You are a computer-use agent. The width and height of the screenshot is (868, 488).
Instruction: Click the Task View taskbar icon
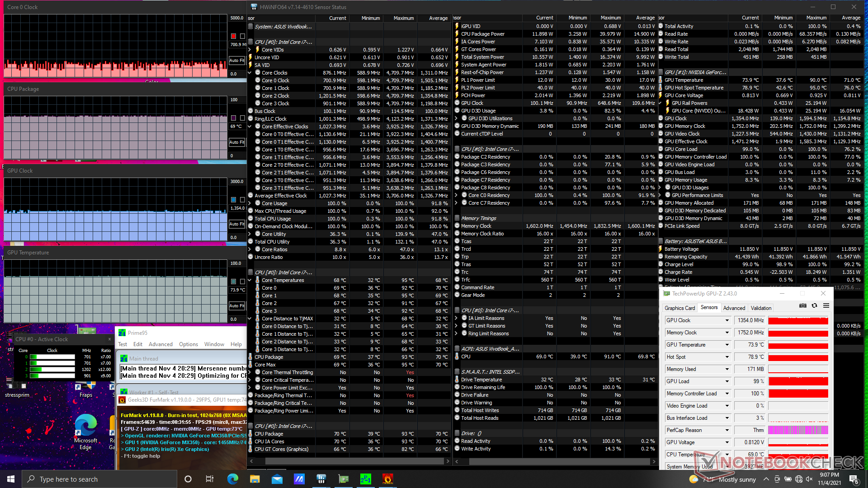(x=209, y=479)
